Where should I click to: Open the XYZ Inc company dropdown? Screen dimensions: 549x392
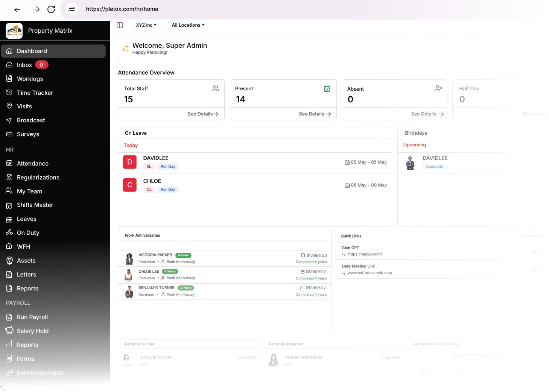[x=146, y=25]
